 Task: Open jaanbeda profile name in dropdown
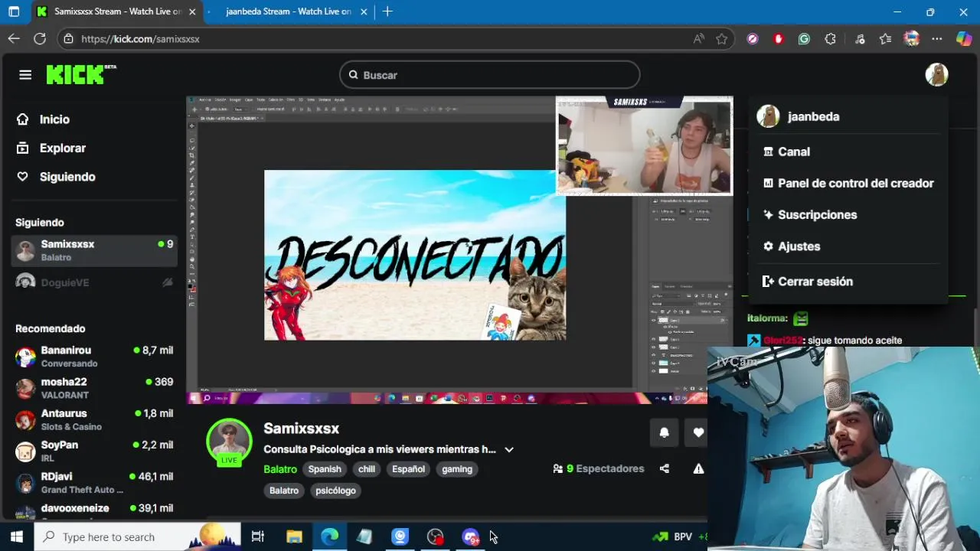click(813, 116)
